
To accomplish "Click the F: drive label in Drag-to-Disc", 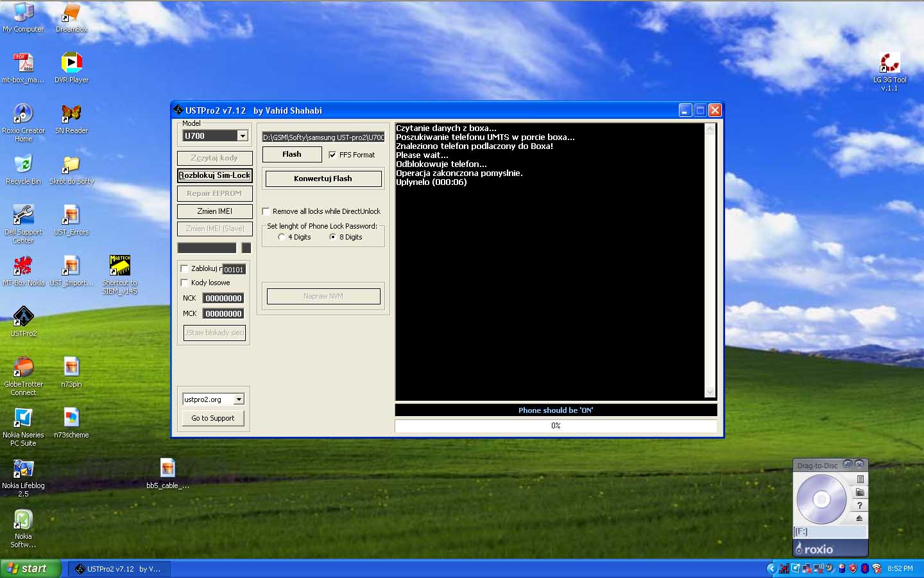I will click(801, 532).
